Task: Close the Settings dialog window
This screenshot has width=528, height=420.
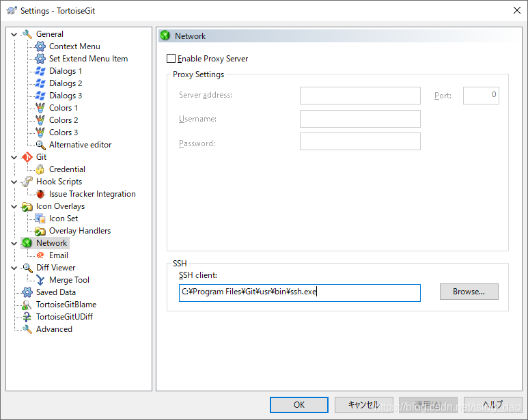Action: pyautogui.click(x=517, y=10)
